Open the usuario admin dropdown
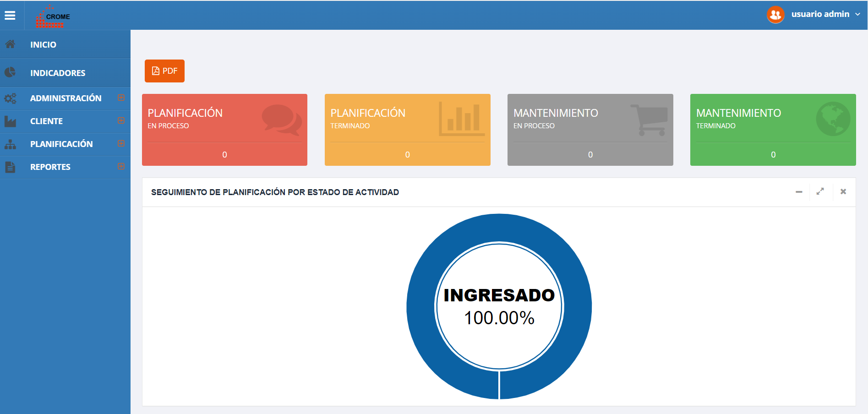The width and height of the screenshot is (868, 414). [825, 14]
